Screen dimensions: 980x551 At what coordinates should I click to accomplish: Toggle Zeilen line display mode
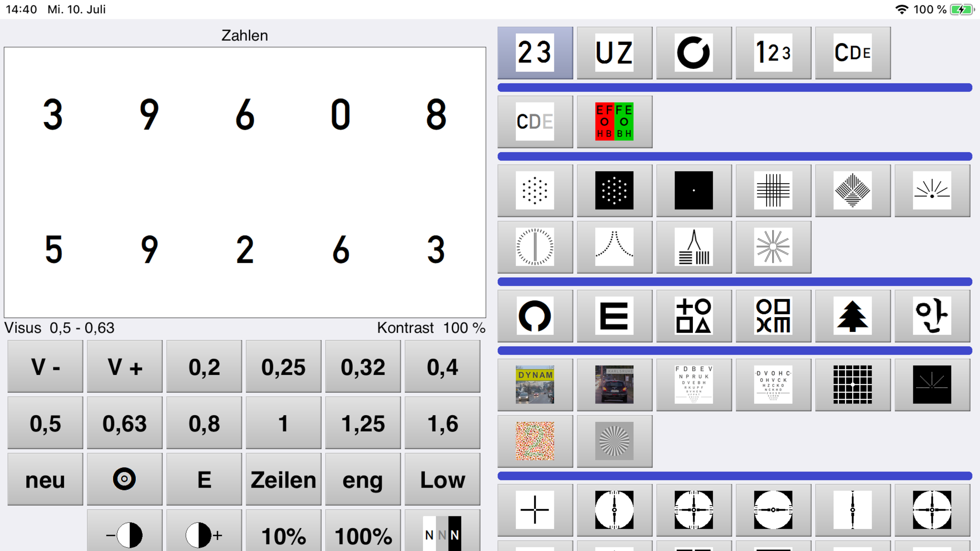click(283, 480)
